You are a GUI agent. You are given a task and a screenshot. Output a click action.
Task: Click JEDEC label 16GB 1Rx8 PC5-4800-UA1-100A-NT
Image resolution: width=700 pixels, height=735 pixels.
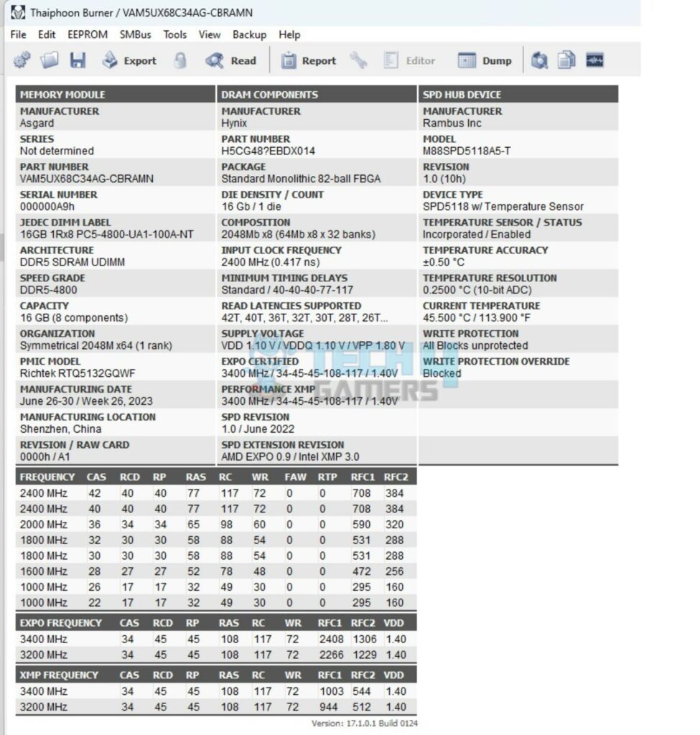pos(106,235)
